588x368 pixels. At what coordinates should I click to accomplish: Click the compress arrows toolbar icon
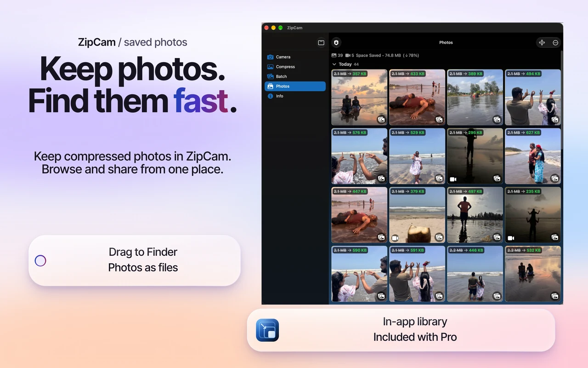pyautogui.click(x=542, y=42)
